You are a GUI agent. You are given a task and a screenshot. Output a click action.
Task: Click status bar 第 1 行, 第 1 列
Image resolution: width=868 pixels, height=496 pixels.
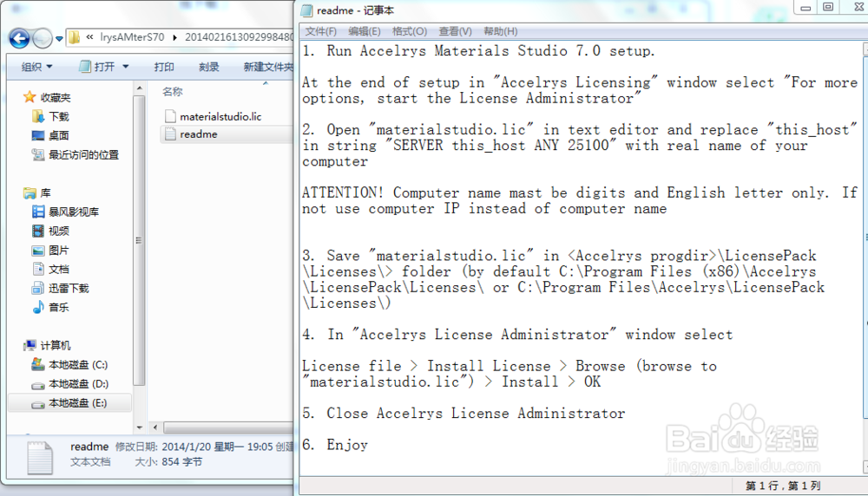coord(783,486)
